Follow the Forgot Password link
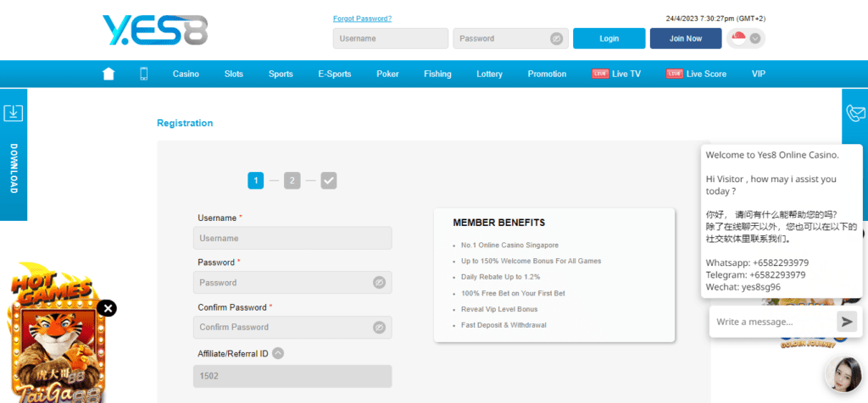The width and height of the screenshot is (868, 403). 362,19
